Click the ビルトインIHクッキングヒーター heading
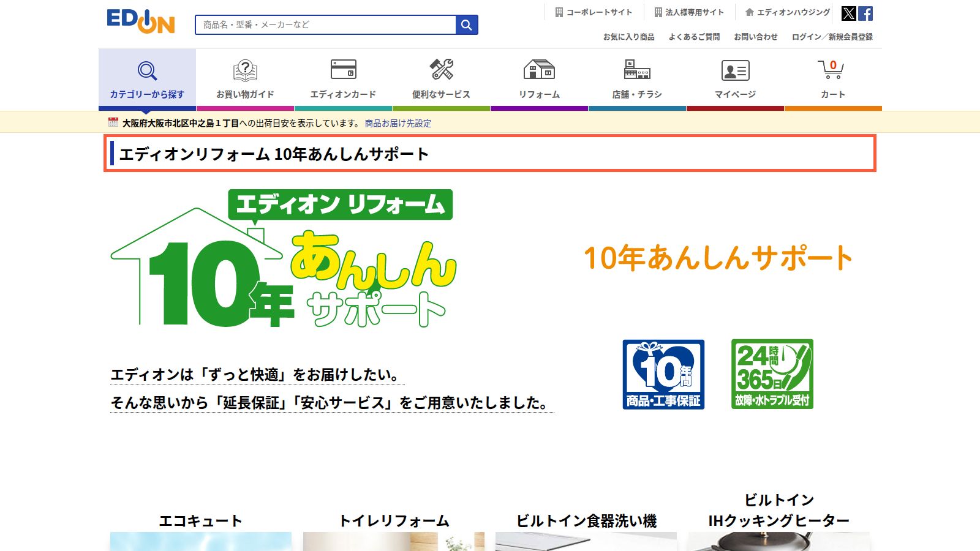The image size is (980, 551). click(778, 511)
